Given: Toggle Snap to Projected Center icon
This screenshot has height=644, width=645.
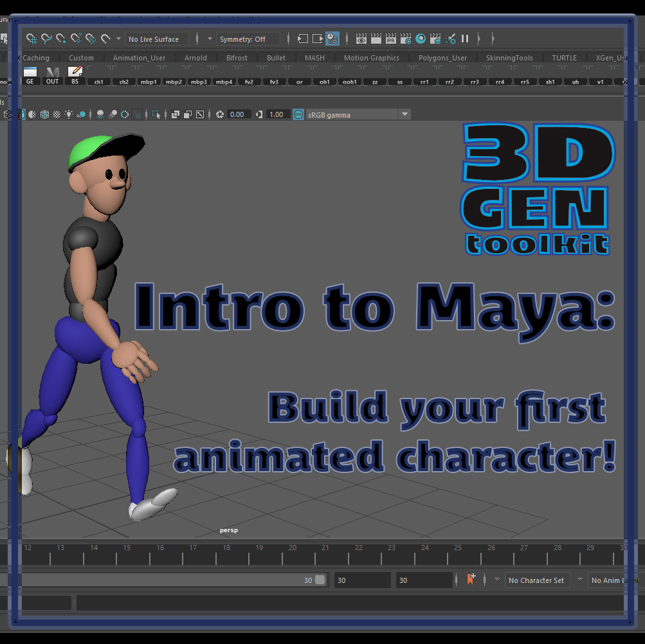Looking at the screenshot, I should (76, 39).
